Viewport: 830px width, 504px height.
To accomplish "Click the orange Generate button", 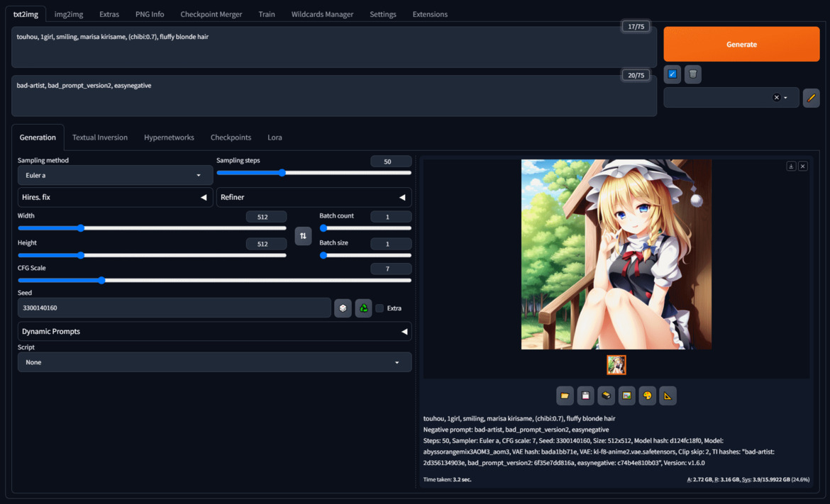I will coord(741,45).
